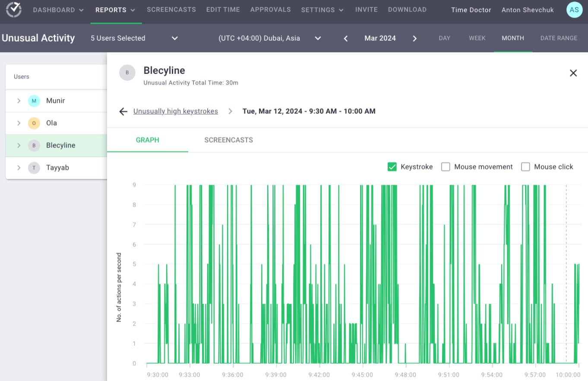Viewport: 588px width, 381px height.
Task: Click the back arrow above the graph
Action: [x=123, y=111]
